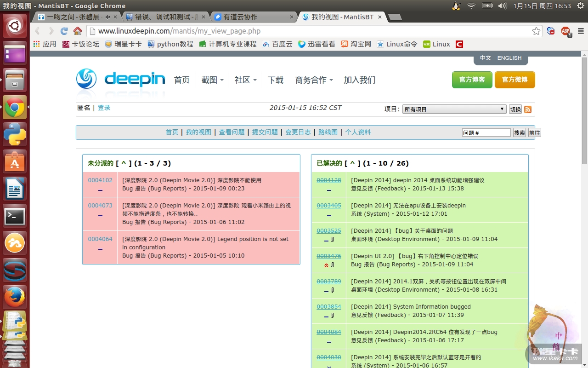588x368 pixels.
Task: Open the 淘宝网 bookmark
Action: coord(356,44)
